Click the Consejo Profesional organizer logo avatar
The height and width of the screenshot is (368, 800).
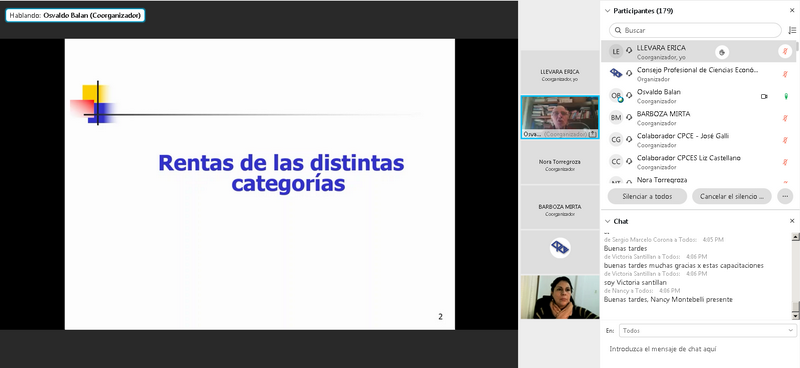616,73
